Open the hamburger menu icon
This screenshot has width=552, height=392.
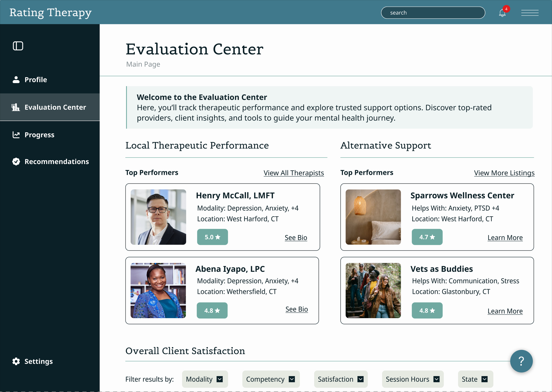coord(529,13)
